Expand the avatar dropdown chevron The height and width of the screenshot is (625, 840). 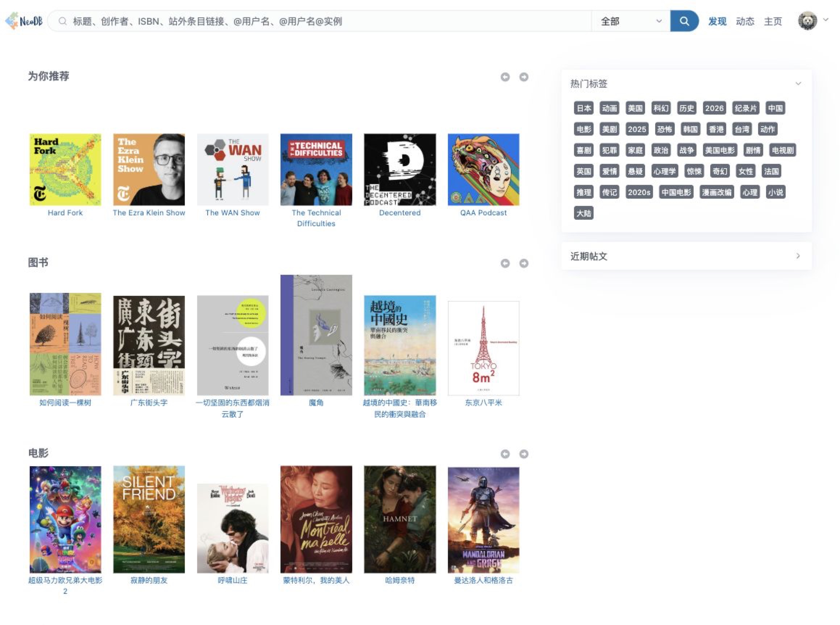click(x=826, y=20)
